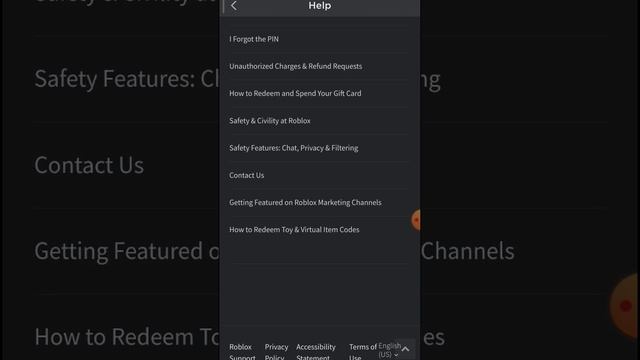Viewport: 640px width, 360px height.
Task: Open the Privacy Policy footer link
Action: pos(276,352)
